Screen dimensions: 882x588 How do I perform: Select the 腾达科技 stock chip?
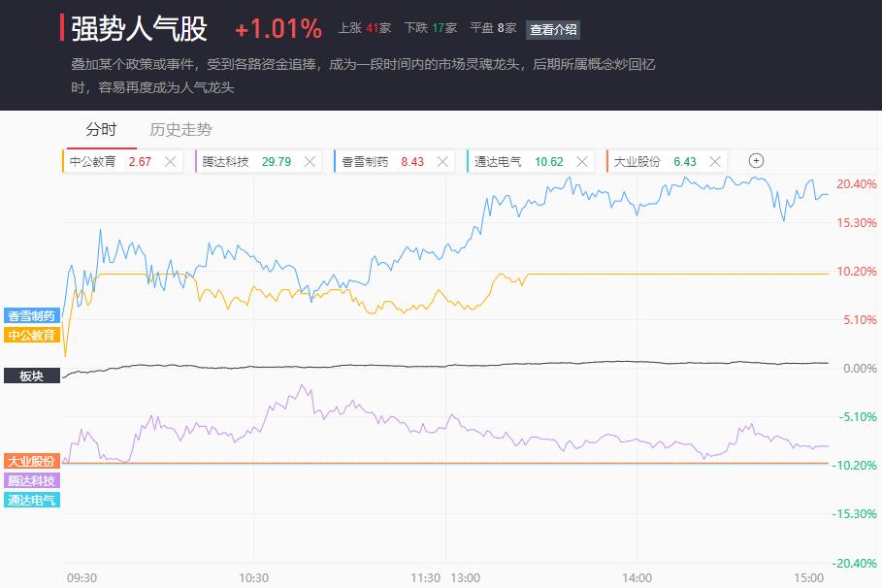click(226, 162)
